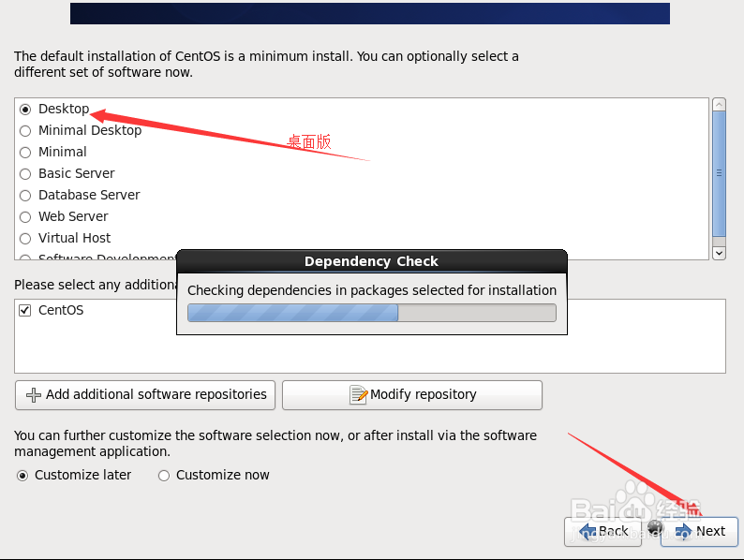Choose the Minimal install option

pos(25,153)
